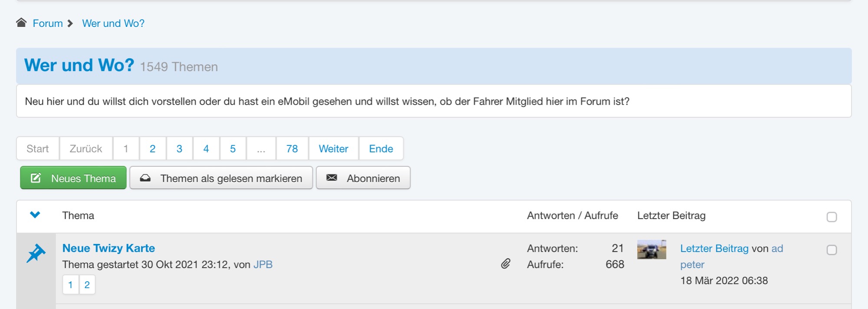
Task: Go to page 2 in pagination
Action: [152, 149]
